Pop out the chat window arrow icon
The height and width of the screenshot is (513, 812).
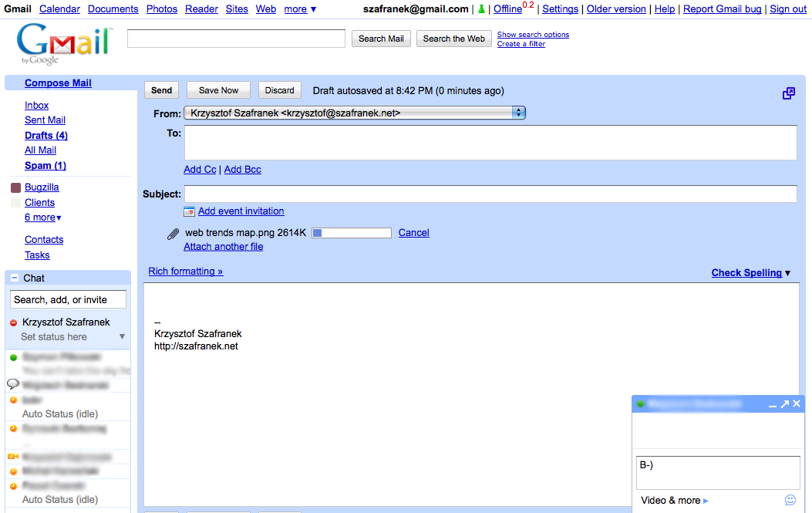(784, 403)
